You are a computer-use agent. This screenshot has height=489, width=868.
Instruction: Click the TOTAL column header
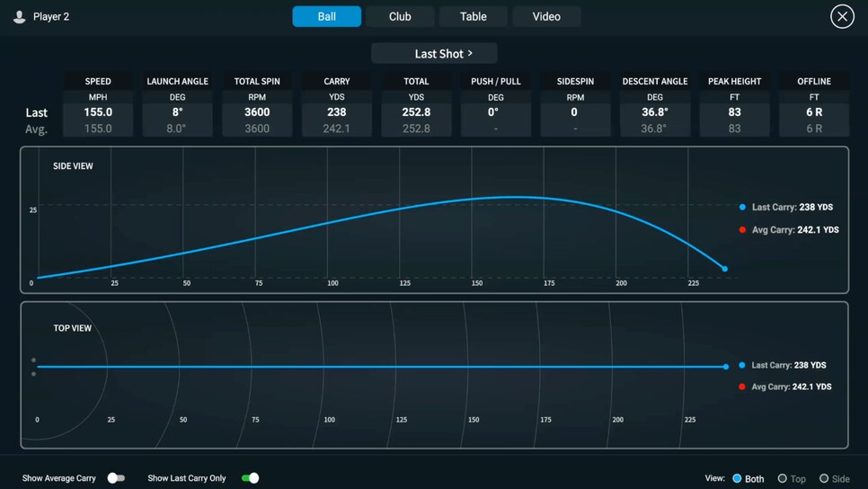coord(416,82)
